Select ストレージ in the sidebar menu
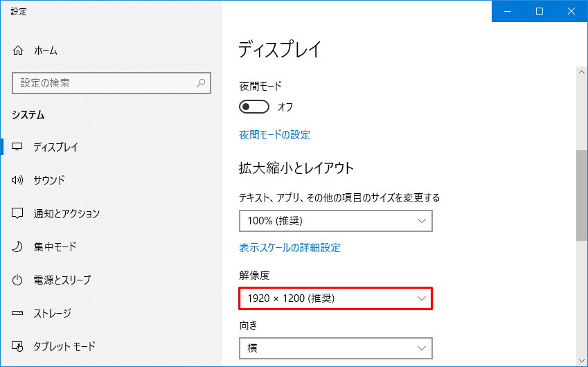This screenshot has width=588, height=367. click(52, 313)
